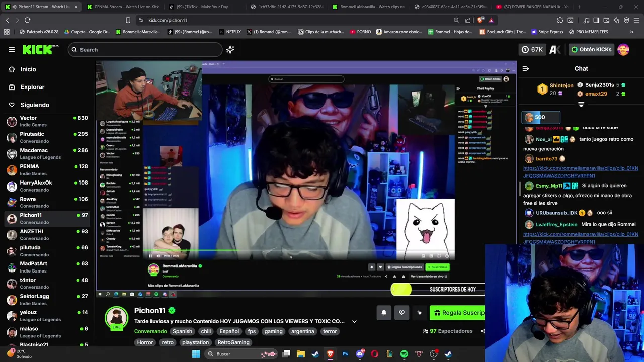Image resolution: width=644 pixels, height=362 pixels.
Task: Open Pichon11's live avatar
Action: pos(117,318)
